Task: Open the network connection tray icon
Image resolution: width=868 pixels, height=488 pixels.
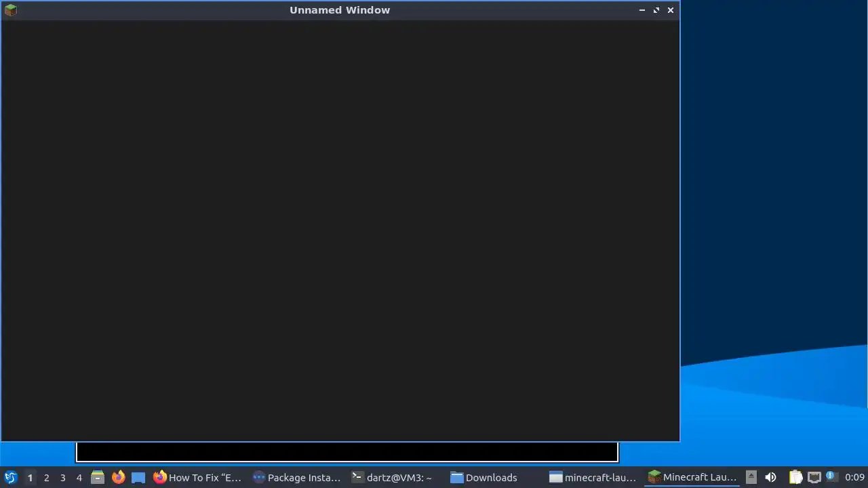Action: 814,477
